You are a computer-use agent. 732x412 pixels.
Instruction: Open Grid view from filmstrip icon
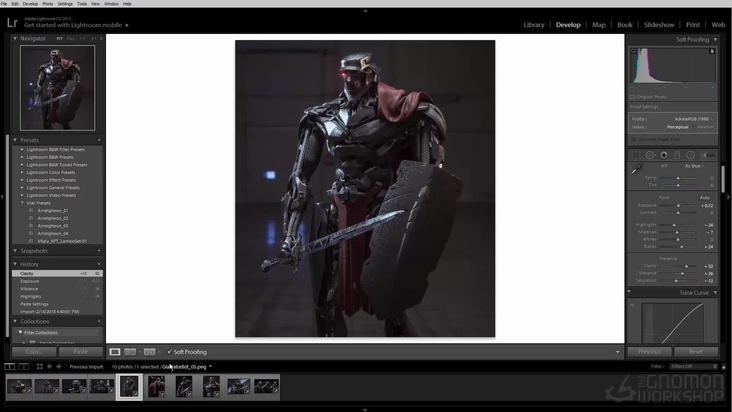(x=40, y=367)
